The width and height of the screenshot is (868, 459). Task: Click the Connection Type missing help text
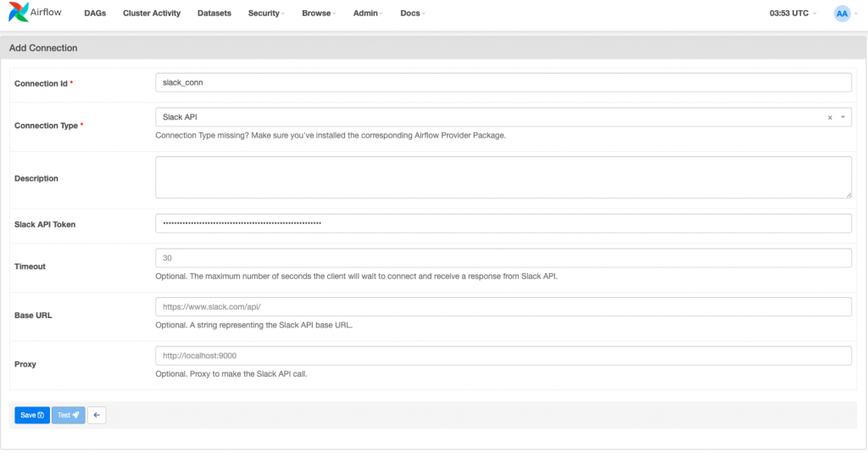(331, 135)
